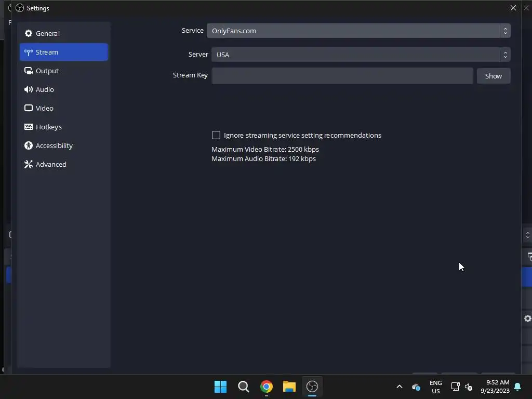The width and height of the screenshot is (532, 399).
Task: Click the network display tray icon
Action: 455,387
